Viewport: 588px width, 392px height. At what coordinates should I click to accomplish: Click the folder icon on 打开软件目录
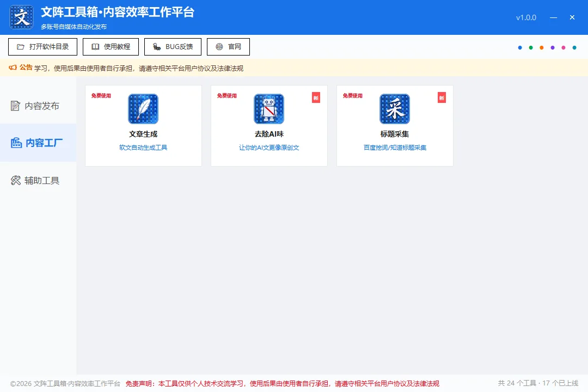(21, 47)
